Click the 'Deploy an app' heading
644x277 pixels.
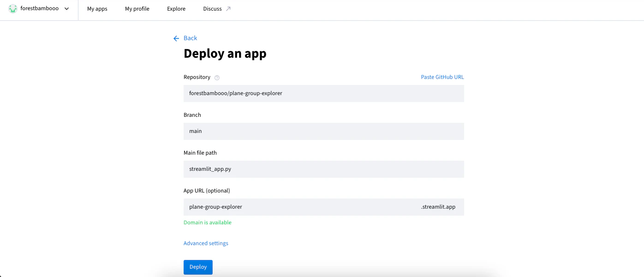(225, 54)
